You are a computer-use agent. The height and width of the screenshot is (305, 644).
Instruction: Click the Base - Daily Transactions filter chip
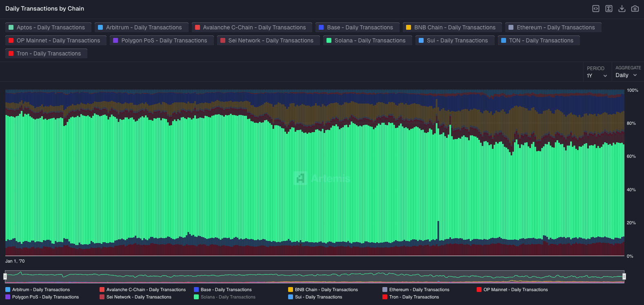pyautogui.click(x=356, y=27)
